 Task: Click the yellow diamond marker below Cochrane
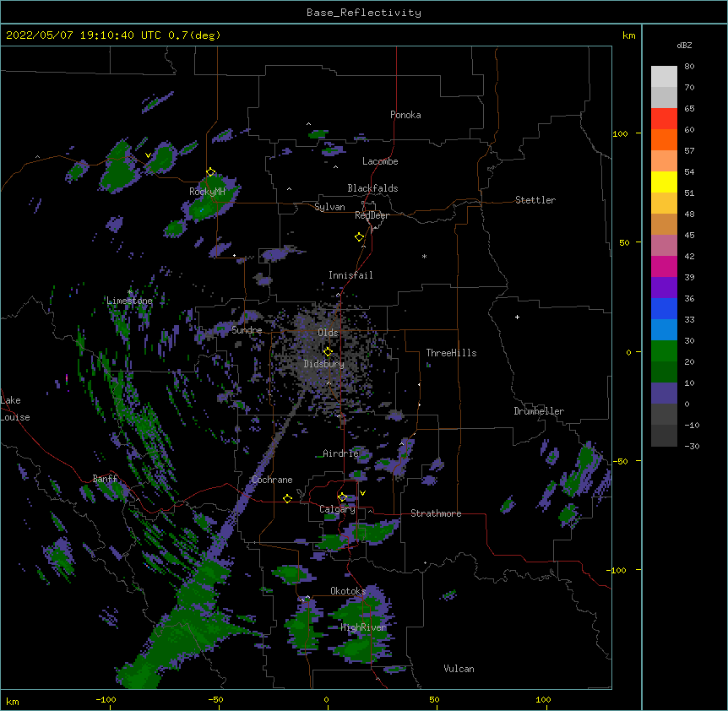pos(287,498)
